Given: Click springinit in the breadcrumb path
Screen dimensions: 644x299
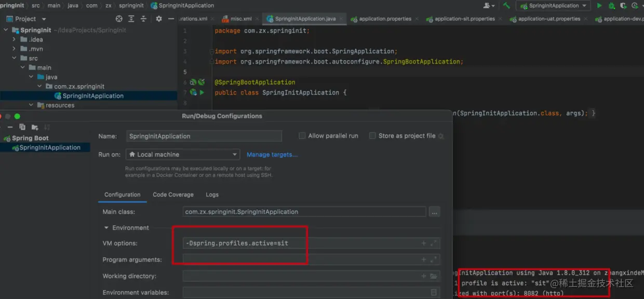Looking at the screenshot, I should pyautogui.click(x=132, y=5).
